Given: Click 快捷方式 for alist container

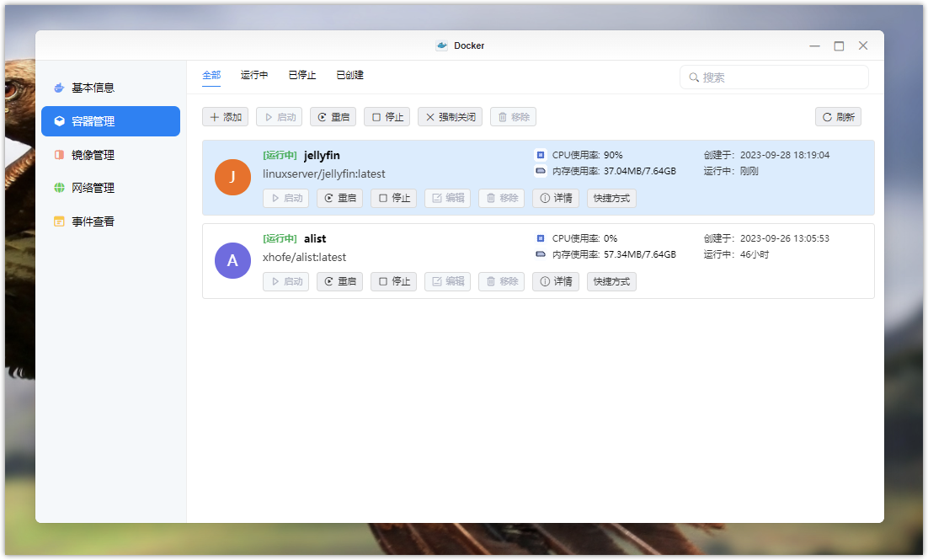Looking at the screenshot, I should point(611,282).
